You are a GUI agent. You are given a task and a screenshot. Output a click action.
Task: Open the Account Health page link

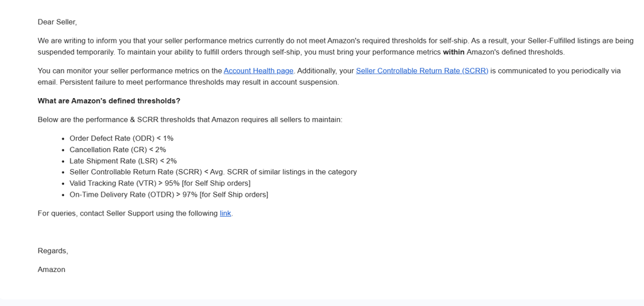point(258,71)
